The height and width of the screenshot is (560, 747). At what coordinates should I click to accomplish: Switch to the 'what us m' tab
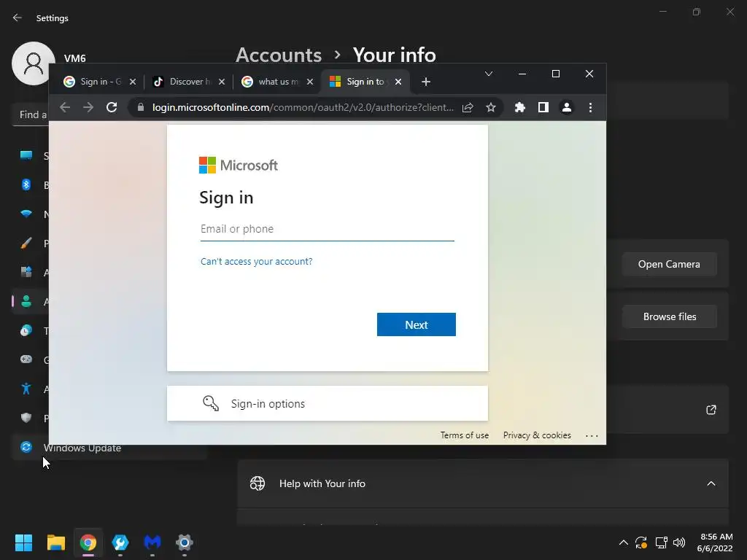coord(277,82)
